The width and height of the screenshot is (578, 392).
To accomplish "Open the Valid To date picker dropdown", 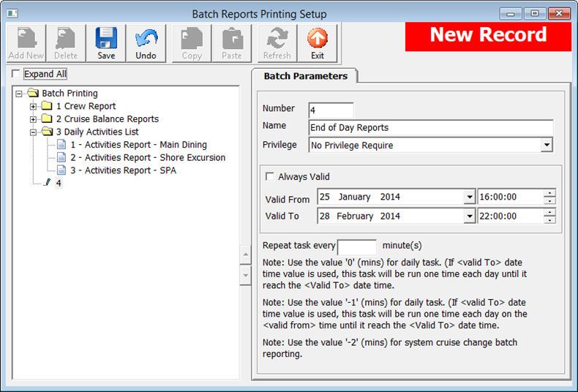I will (x=469, y=216).
